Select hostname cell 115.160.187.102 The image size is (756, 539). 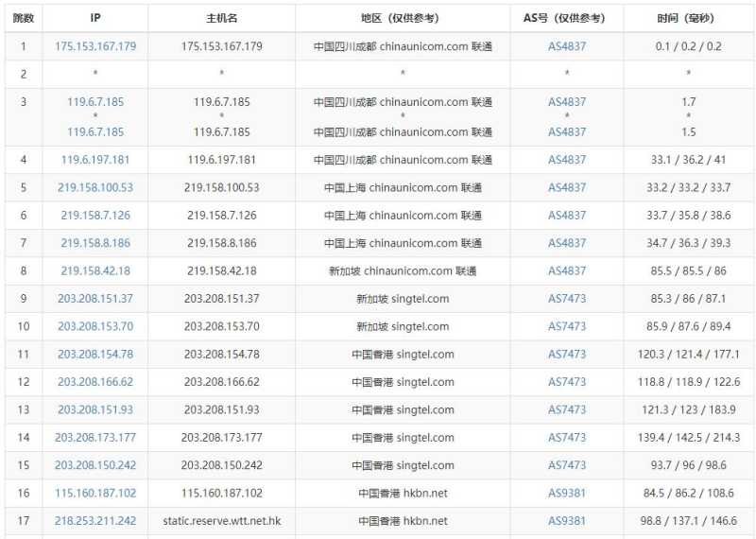pyautogui.click(x=222, y=494)
